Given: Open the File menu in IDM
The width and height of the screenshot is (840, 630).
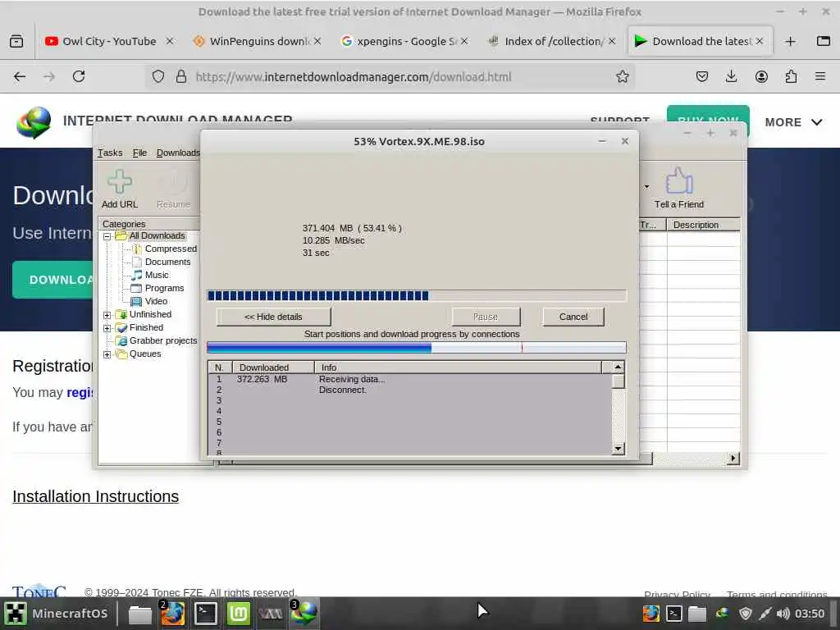Looking at the screenshot, I should click(x=139, y=153).
